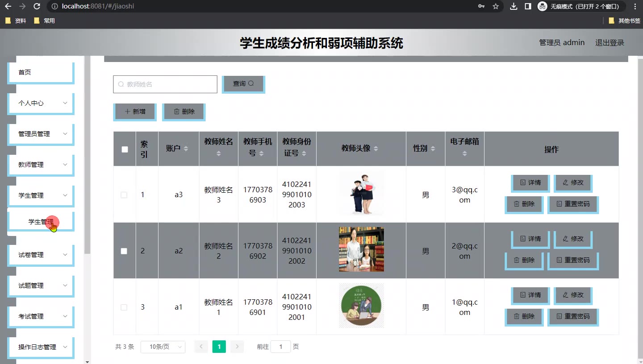643x364 pixels.
Task: Expand 试卷管理 sidebar menu
Action: tap(41, 255)
